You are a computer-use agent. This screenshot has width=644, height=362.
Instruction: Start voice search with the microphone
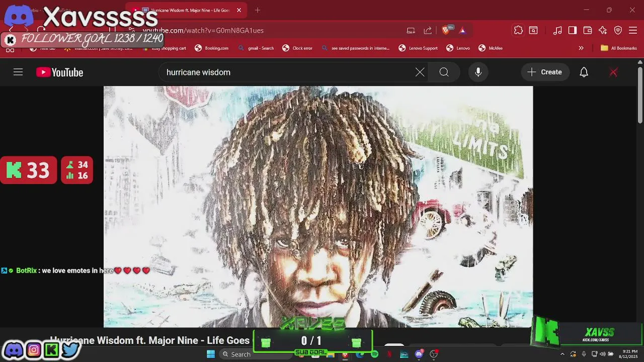[x=478, y=72]
